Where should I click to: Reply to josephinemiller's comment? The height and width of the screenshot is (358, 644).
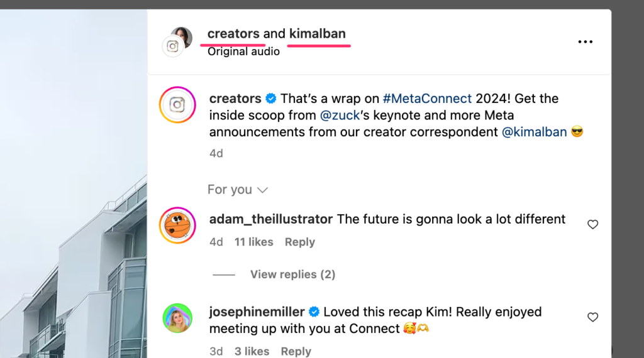pyautogui.click(x=296, y=351)
